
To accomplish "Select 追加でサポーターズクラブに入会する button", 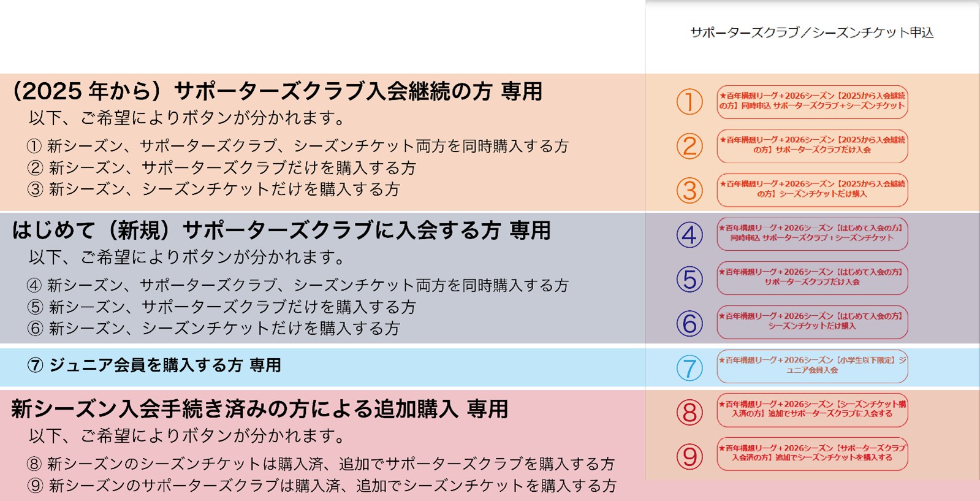I will pos(812,410).
